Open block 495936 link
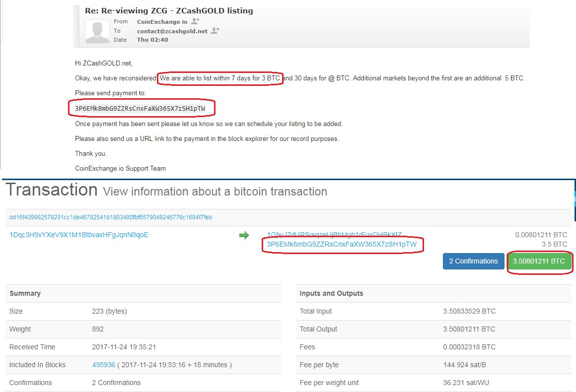Viewport: 576px width, 392px height. 104,365
